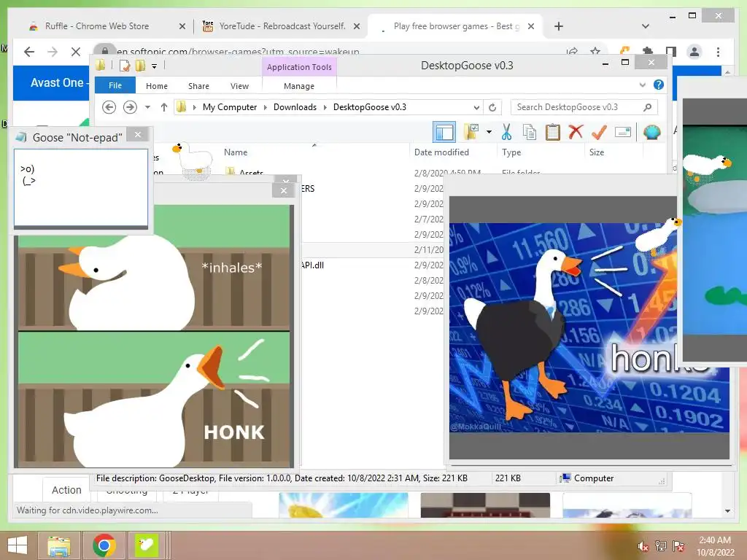The image size is (747, 560).
Task: Click New Folder quick access icon
Action: (140, 66)
